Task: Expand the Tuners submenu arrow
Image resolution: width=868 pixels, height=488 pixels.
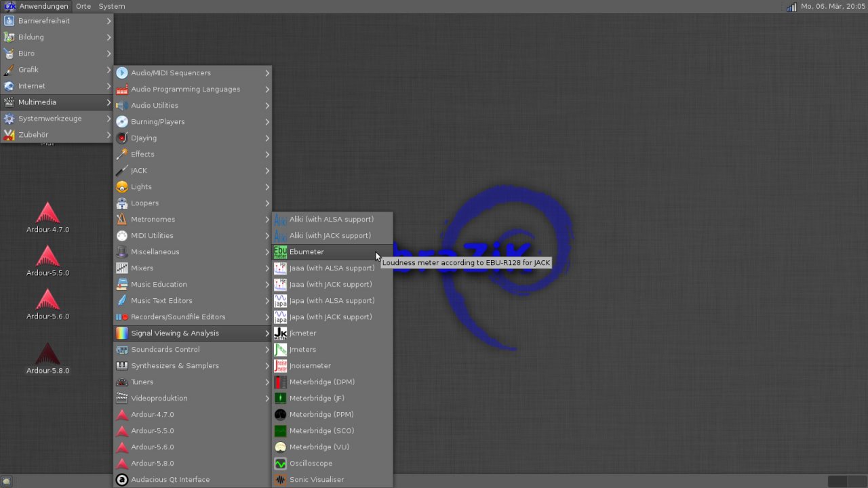Action: pos(267,382)
